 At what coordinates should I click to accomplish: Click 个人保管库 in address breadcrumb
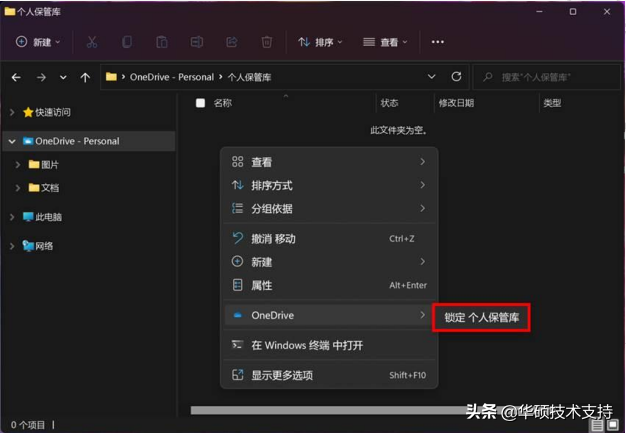coord(249,77)
